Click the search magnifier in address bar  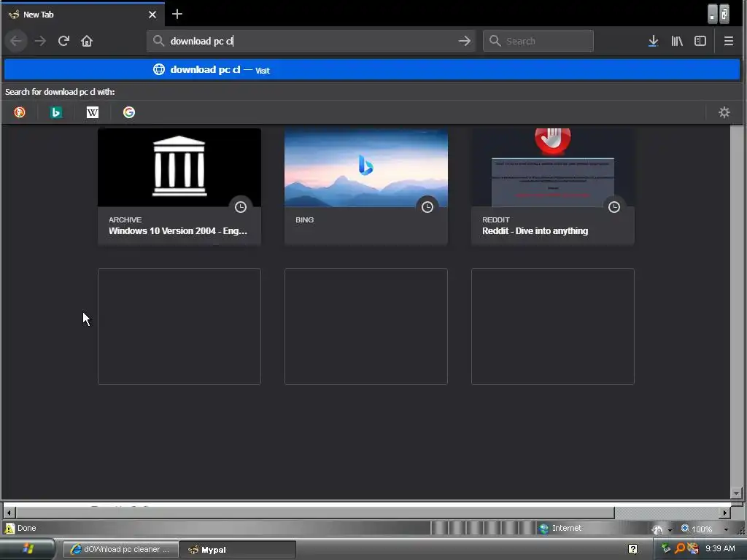click(x=158, y=41)
